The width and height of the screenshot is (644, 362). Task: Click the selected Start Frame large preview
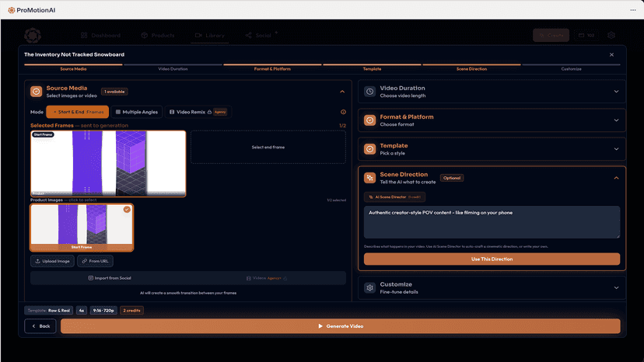pos(108,163)
